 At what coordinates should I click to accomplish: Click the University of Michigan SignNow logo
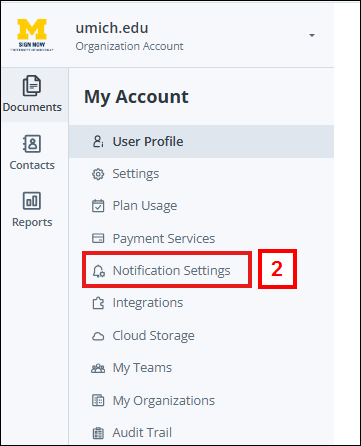click(x=32, y=35)
